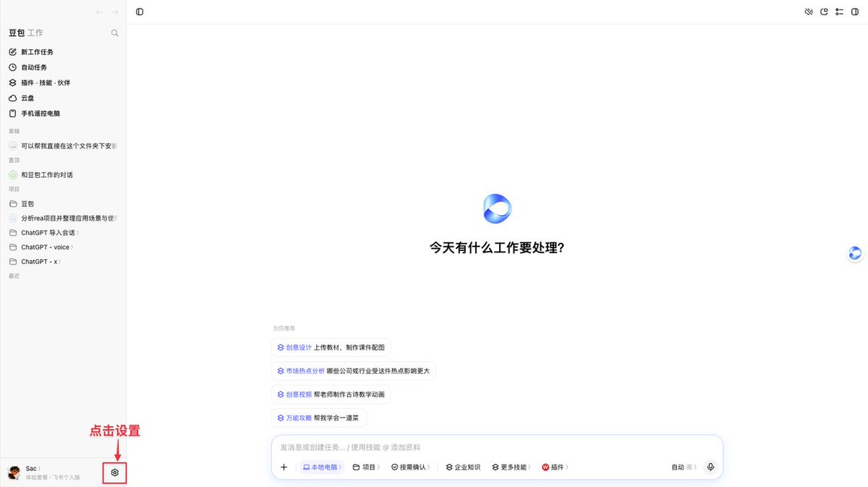Open the 本地电脑 selector
The image size is (868, 487).
coord(322,467)
